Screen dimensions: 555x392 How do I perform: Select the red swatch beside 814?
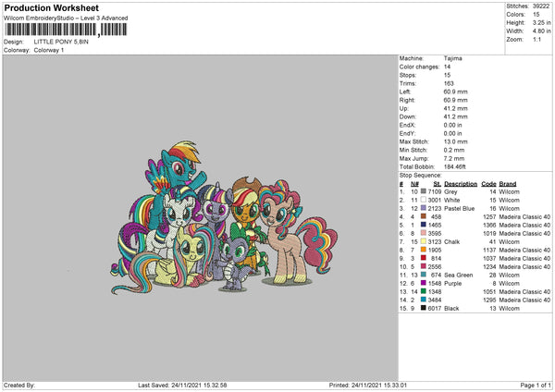424,258
